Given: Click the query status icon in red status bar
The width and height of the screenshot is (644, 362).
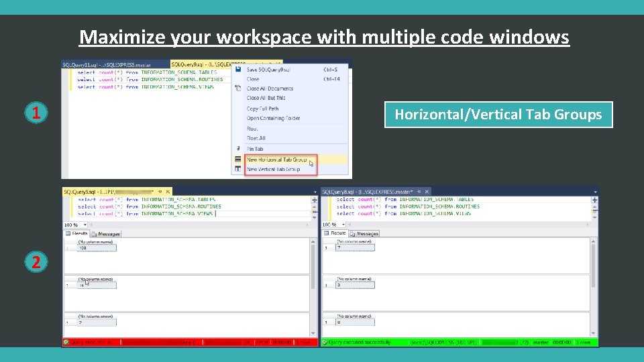Looking at the screenshot, I should point(66,343).
